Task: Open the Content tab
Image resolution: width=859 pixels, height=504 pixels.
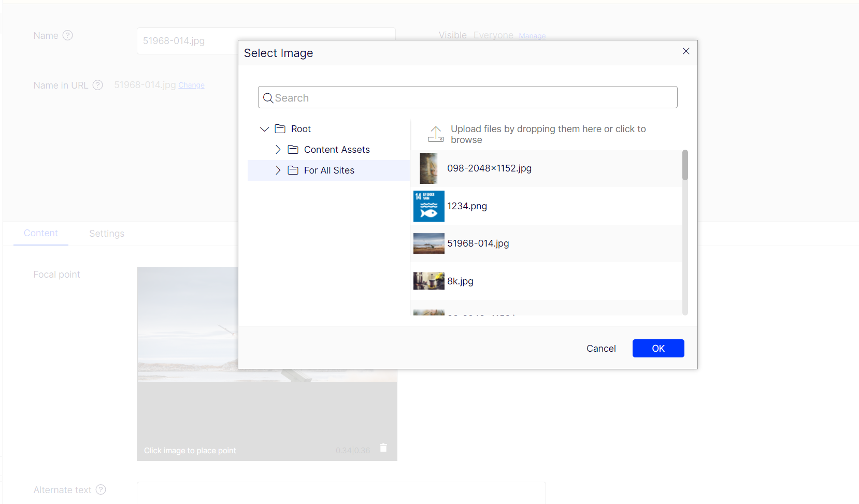Action: 41,233
